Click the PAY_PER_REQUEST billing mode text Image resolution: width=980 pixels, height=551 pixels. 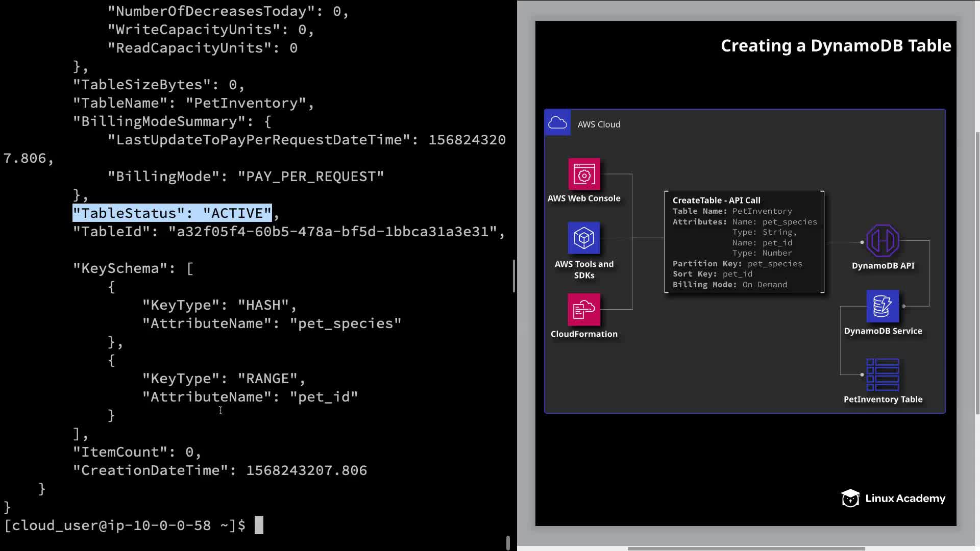pyautogui.click(x=311, y=177)
